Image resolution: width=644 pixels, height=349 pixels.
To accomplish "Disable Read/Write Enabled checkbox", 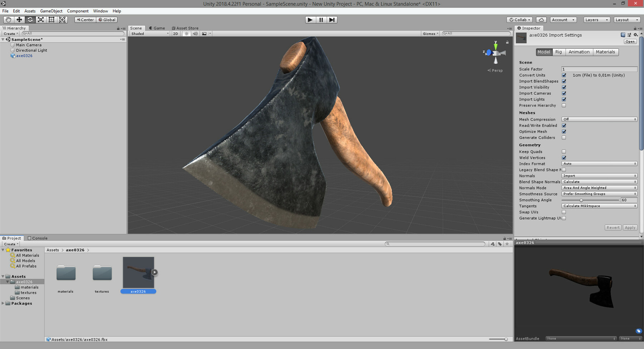I will pos(564,125).
